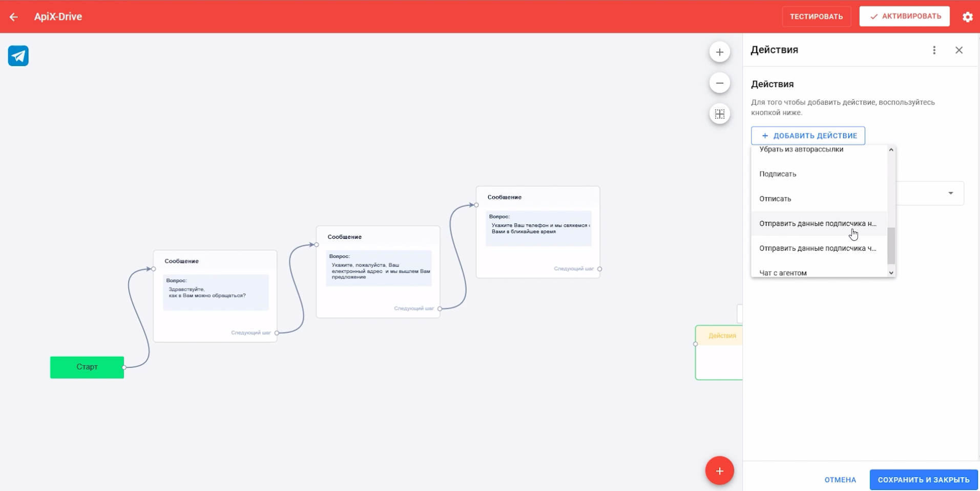Toggle the grid fit view icon
980x491 pixels.
(x=719, y=114)
